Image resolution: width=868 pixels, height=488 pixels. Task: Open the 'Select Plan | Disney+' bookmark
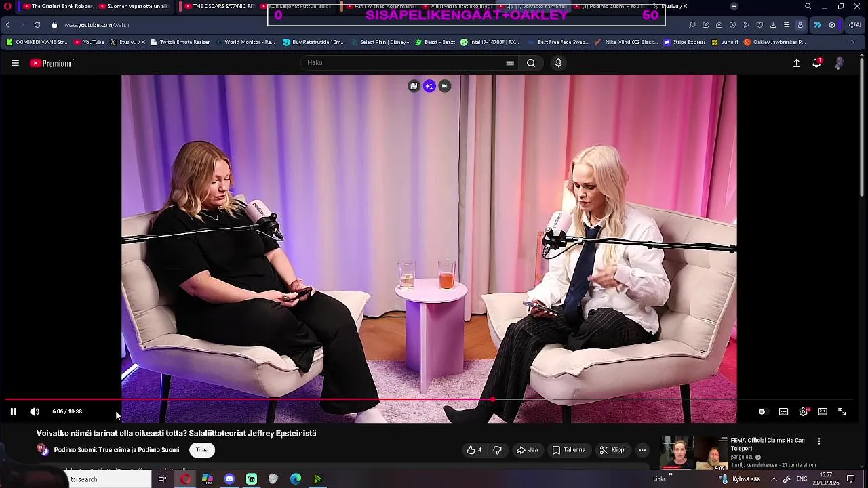tap(380, 42)
